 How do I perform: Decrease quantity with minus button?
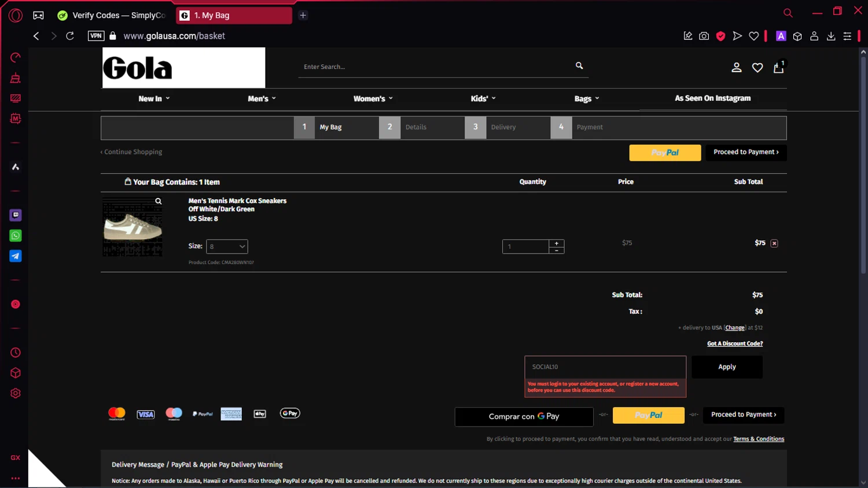point(556,250)
